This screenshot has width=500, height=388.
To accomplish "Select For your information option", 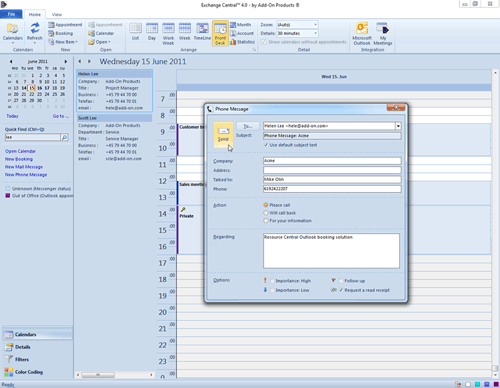I will [266, 221].
